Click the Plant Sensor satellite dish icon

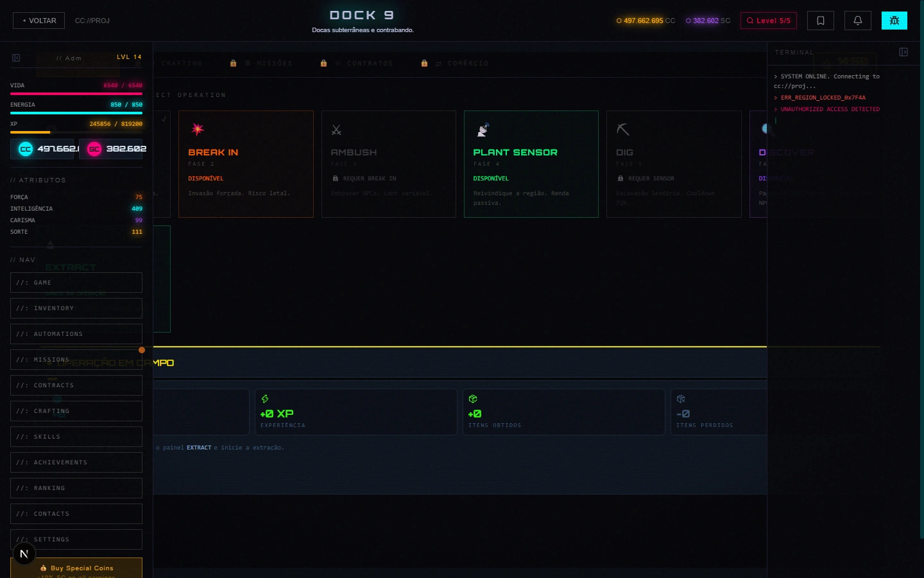tap(483, 130)
